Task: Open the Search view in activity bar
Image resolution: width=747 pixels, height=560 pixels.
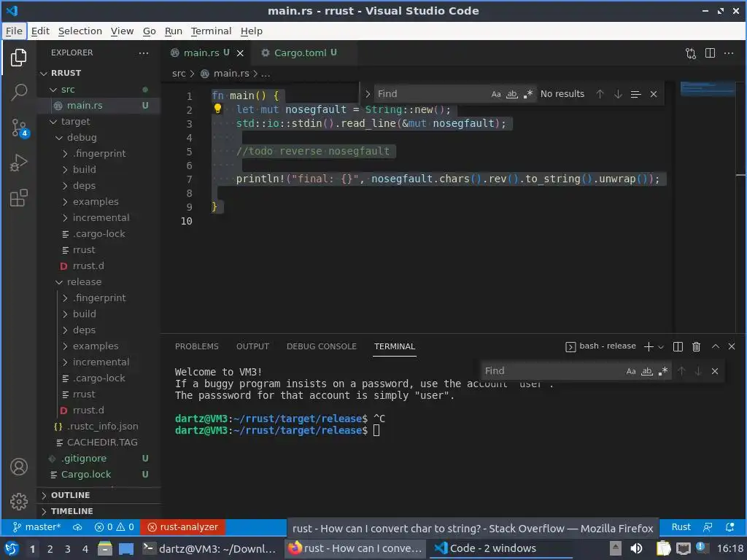Action: click(x=18, y=92)
